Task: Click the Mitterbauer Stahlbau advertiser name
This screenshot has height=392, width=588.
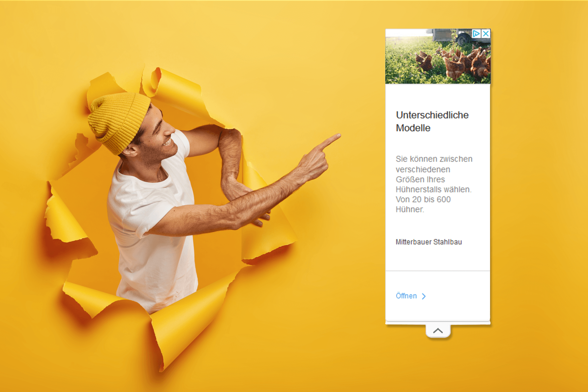Action: [428, 242]
